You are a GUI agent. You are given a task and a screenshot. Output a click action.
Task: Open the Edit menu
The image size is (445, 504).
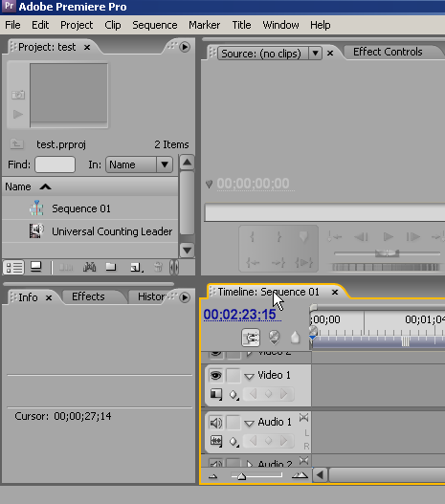40,25
